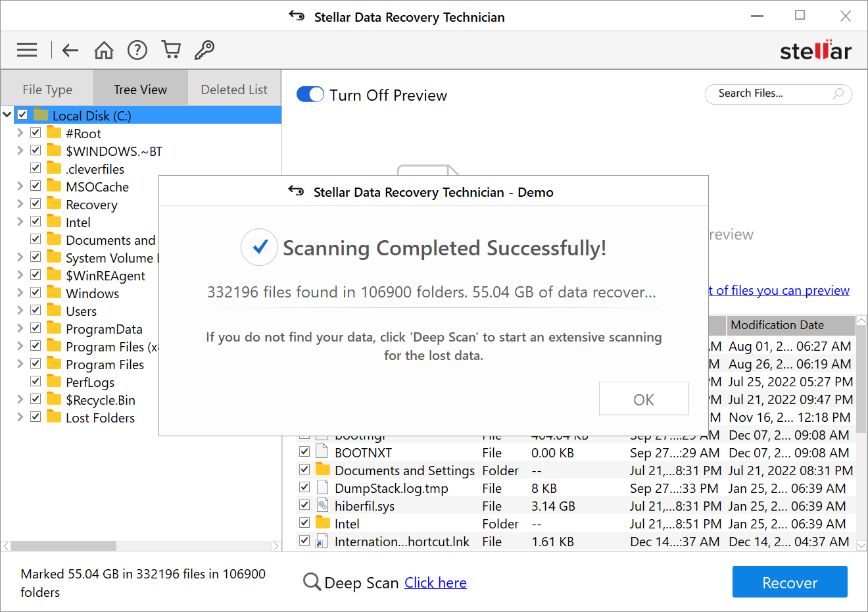868x612 pixels.
Task: Uncheck the #Root folder checkbox
Action: click(x=36, y=132)
